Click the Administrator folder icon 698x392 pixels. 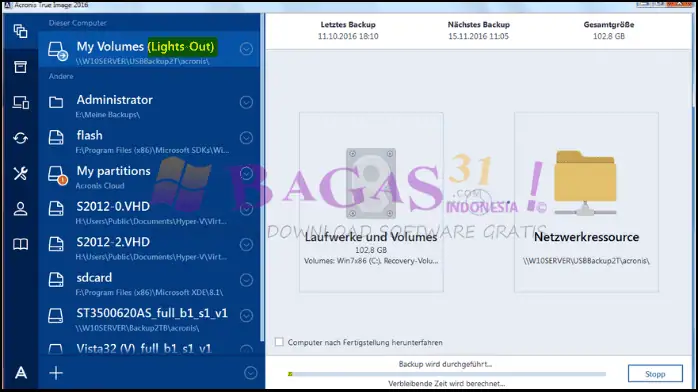pos(56,102)
